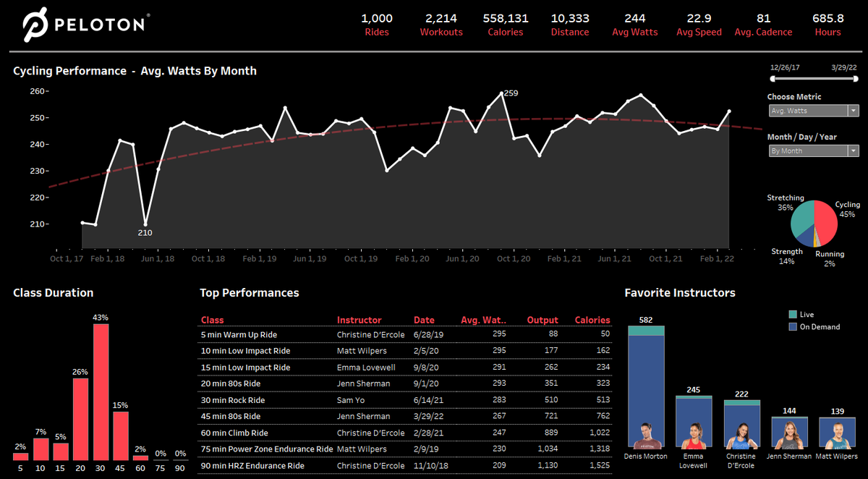Open the Choose Metric dropdown arrow

pos(854,111)
